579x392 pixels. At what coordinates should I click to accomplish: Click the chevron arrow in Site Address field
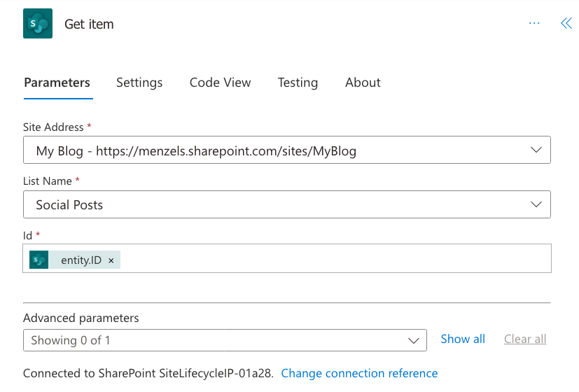pos(536,150)
